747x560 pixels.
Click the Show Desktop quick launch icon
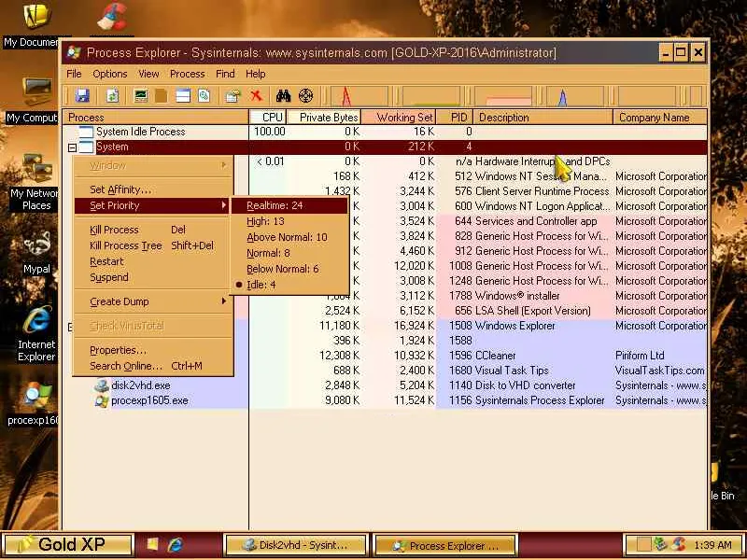pos(152,545)
